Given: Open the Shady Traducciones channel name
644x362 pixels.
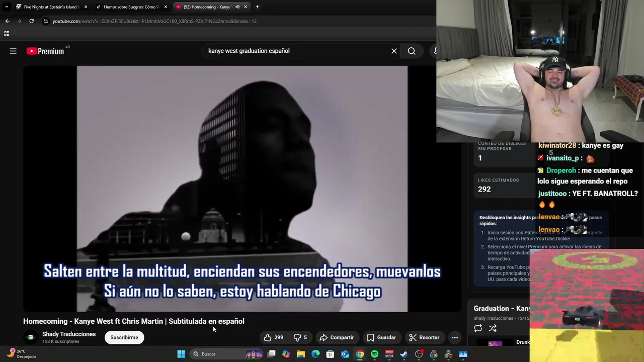Looking at the screenshot, I should pos(69,334).
